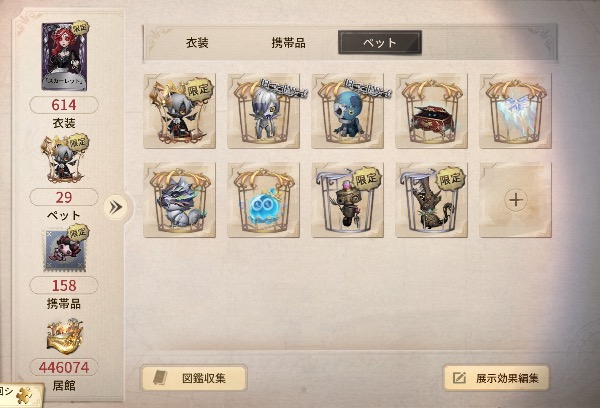Select the gray armored wolf pet
The height and width of the screenshot is (408, 600).
coord(179,200)
